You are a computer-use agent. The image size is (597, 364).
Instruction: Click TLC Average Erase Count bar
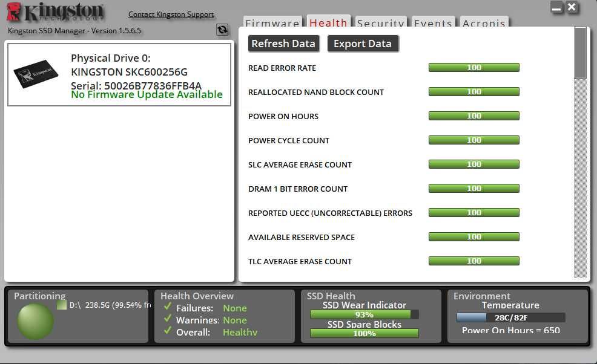pos(474,261)
